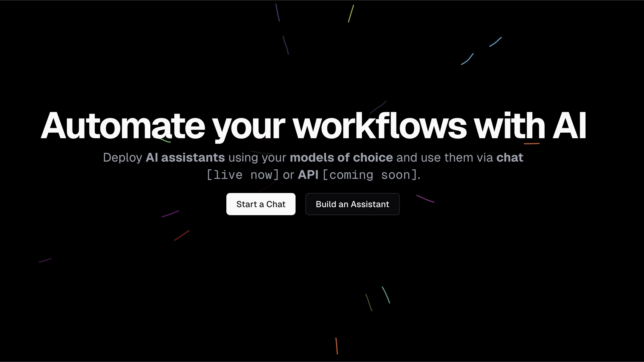Click the lower blue streak at top right

tap(467, 59)
